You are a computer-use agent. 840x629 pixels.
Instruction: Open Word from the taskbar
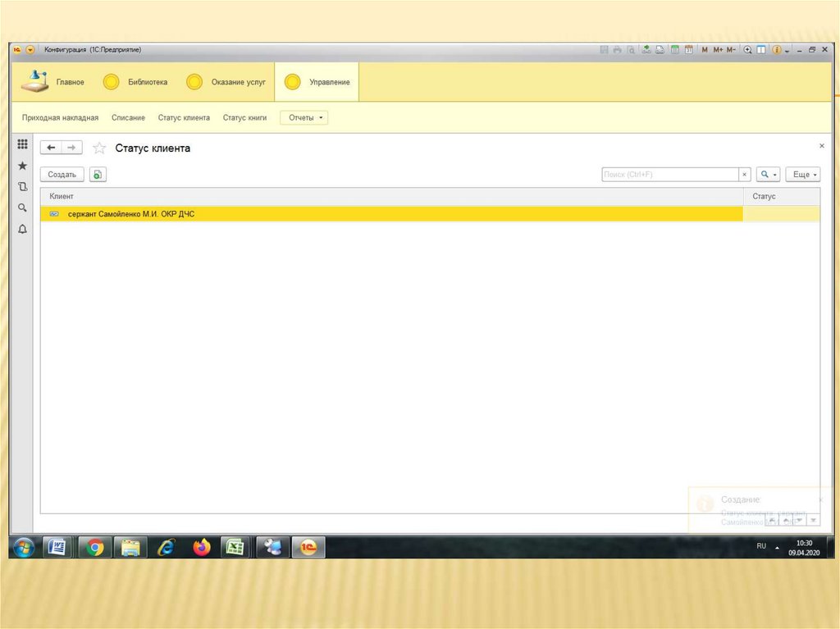coord(57,547)
